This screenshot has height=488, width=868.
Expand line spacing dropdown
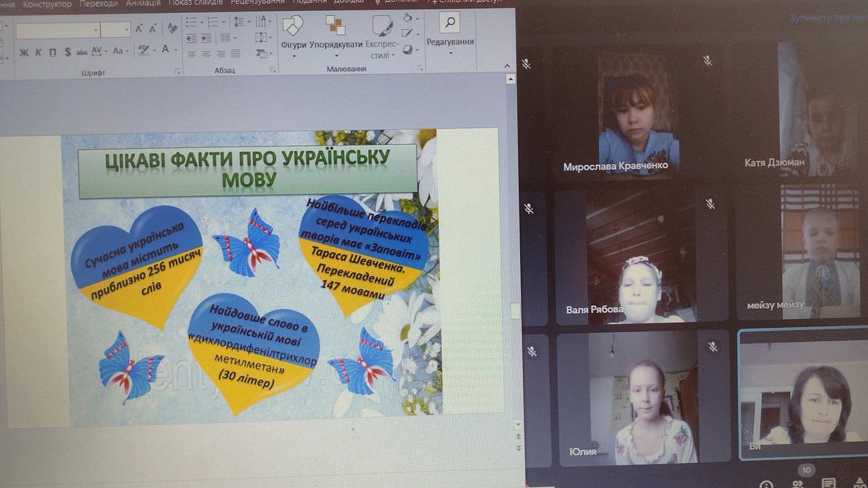point(250,22)
